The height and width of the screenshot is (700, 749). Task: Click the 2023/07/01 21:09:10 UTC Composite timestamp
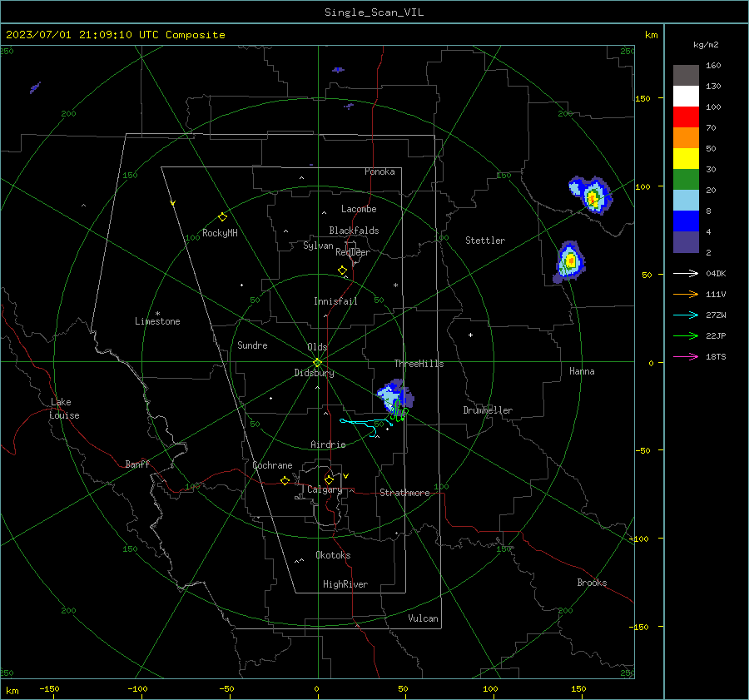point(115,35)
